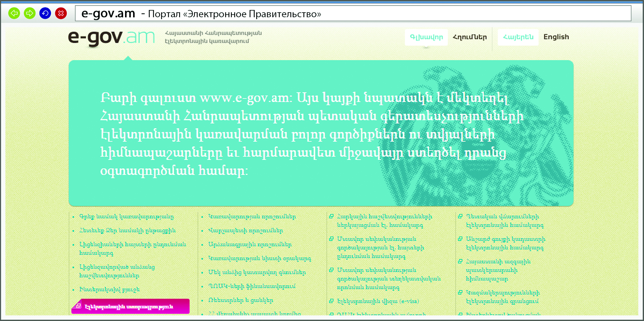Viewport: 644px width, 321px height.
Task: Open Ռեեստրներ և ցանկեր link
Action: (240, 300)
